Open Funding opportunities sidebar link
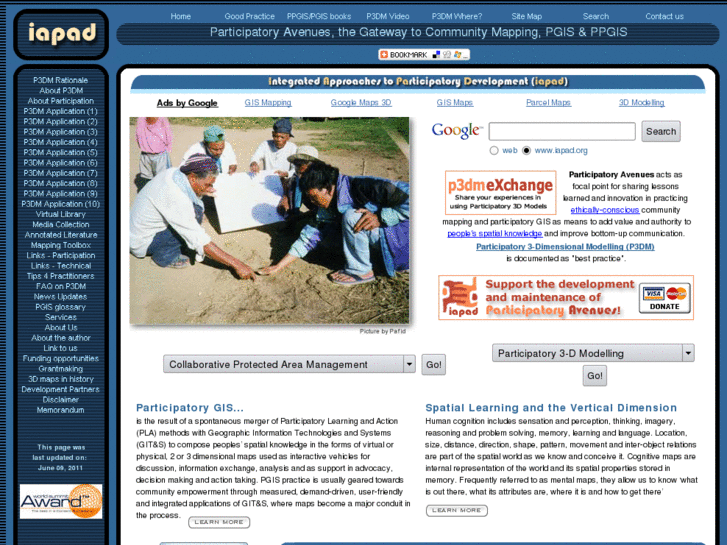The height and width of the screenshot is (545, 727). 61,359
